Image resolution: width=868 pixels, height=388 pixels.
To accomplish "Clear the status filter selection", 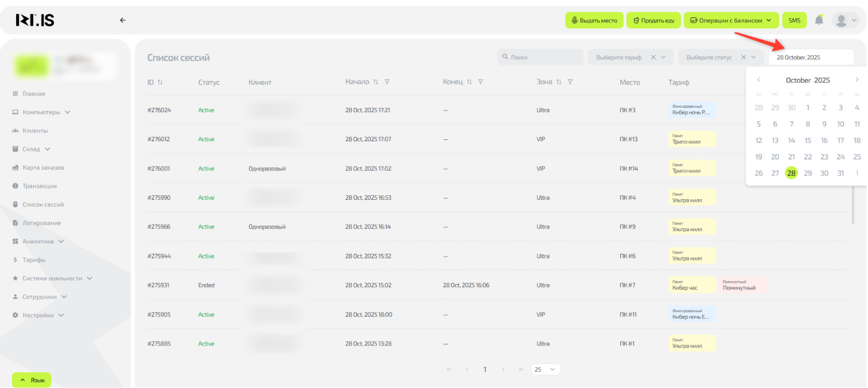I will click(743, 57).
